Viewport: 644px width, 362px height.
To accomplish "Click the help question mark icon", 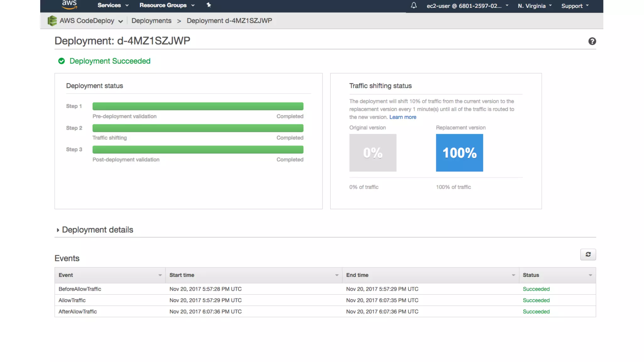I will pos(592,41).
